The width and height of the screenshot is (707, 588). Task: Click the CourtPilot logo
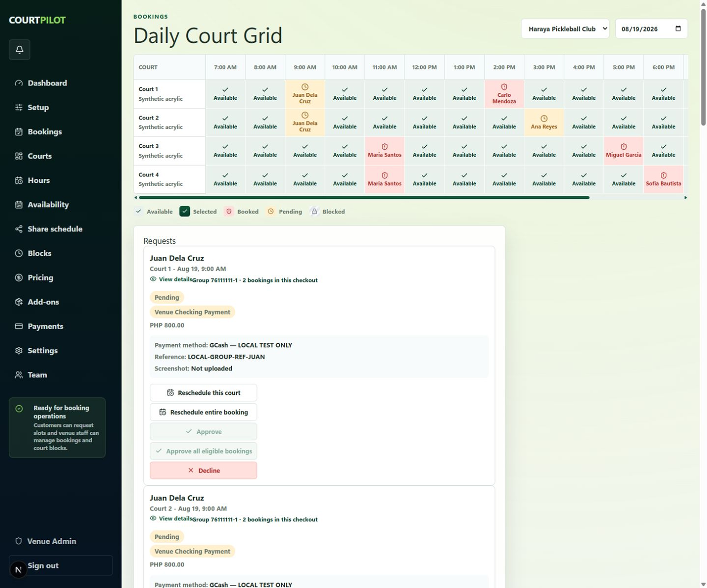37,20
